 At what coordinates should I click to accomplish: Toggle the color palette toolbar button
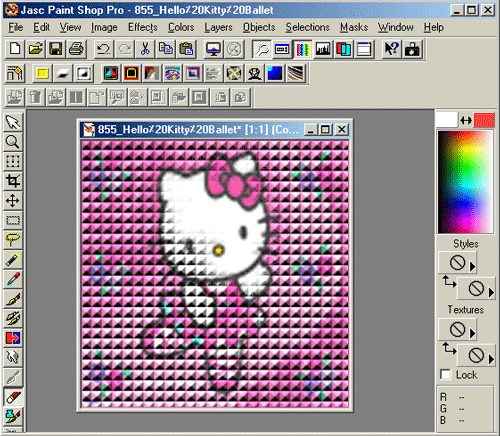pos(302,49)
